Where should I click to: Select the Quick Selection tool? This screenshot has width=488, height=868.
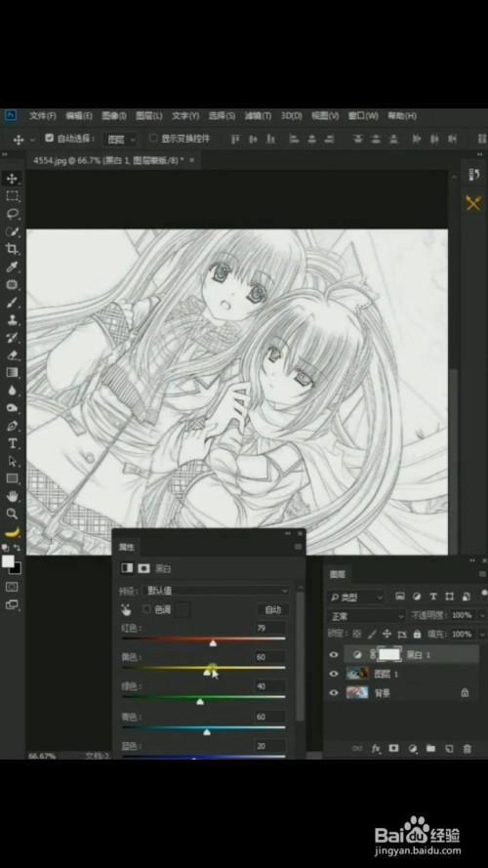click(12, 231)
